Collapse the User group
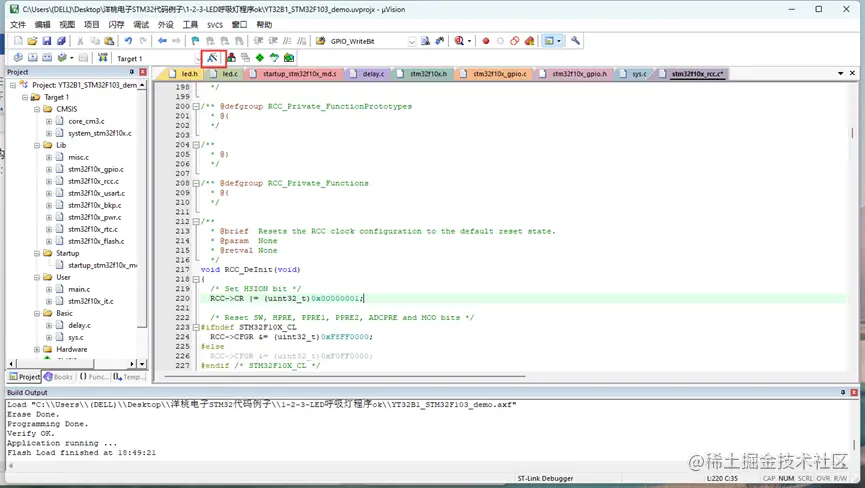 (37, 277)
